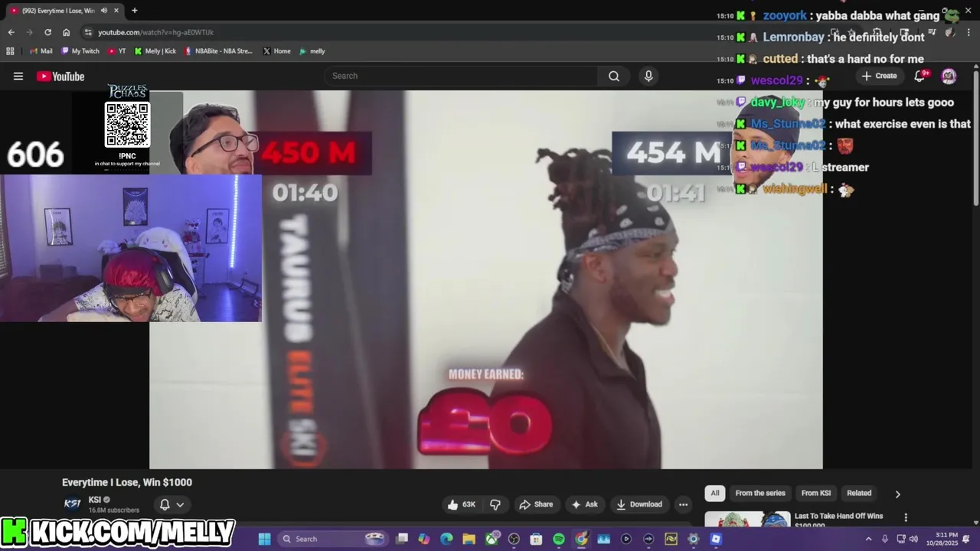The width and height of the screenshot is (980, 551).
Task: Open Microsoft Store from the taskbar
Action: click(x=536, y=539)
